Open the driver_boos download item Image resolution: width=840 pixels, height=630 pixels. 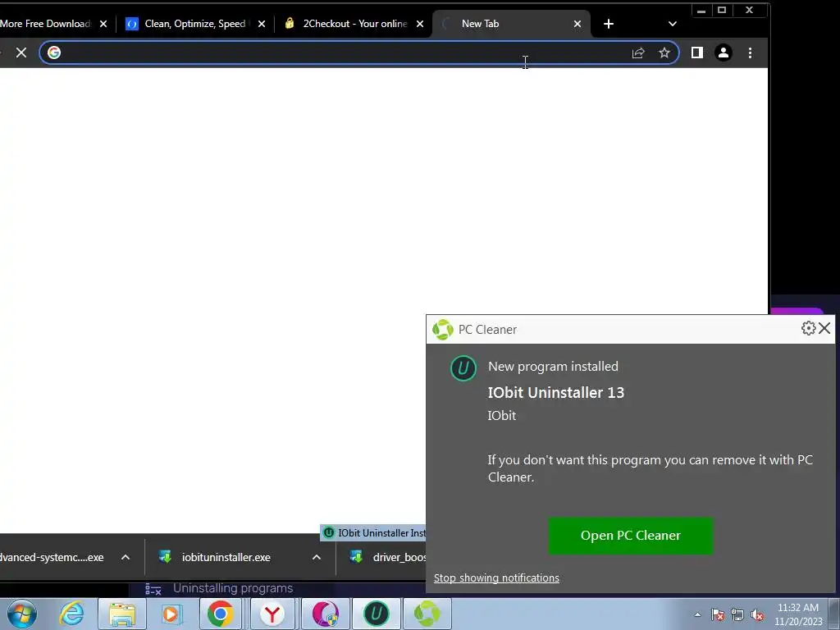point(387,557)
